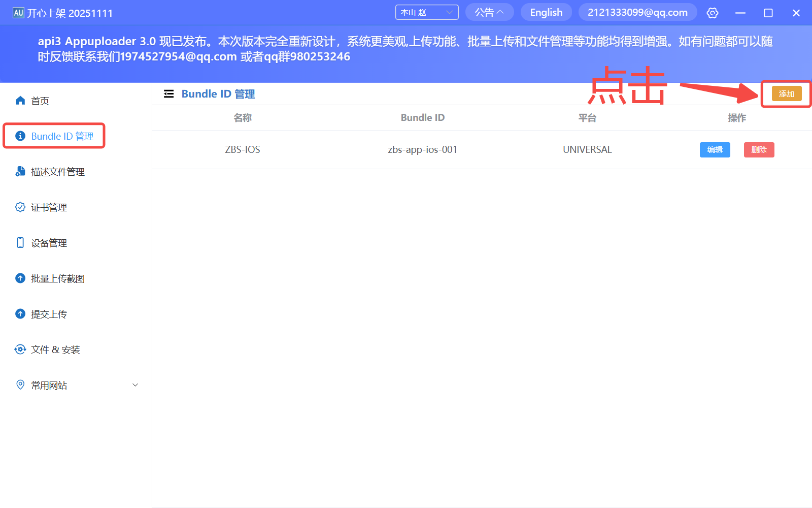
Task: Click the list icon beside Bundle ID 管理
Action: click(x=168, y=93)
